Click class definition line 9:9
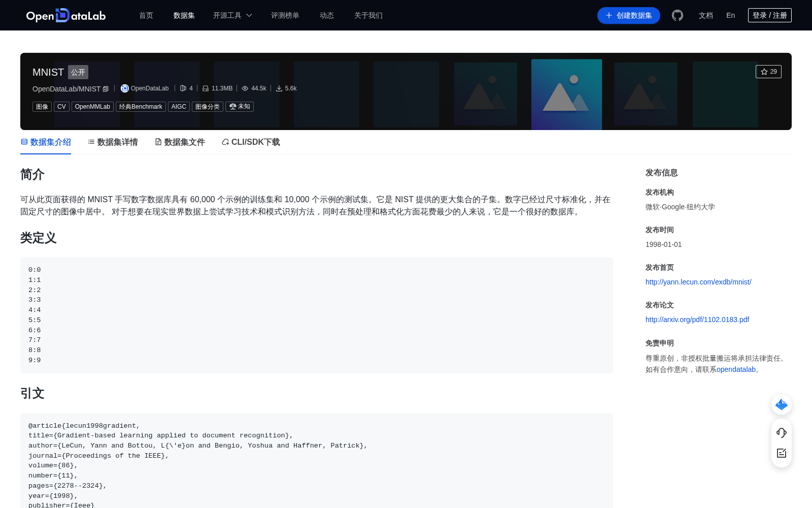Screen dimensions: 812x508 pyautogui.click(x=35, y=360)
